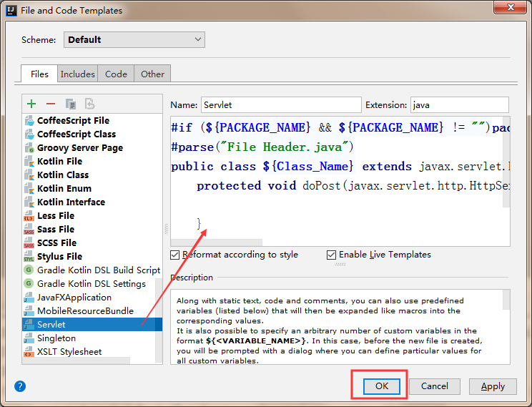Click the Gradle Kotlin DSL Settings icon
The width and height of the screenshot is (532, 407).
coord(29,283)
